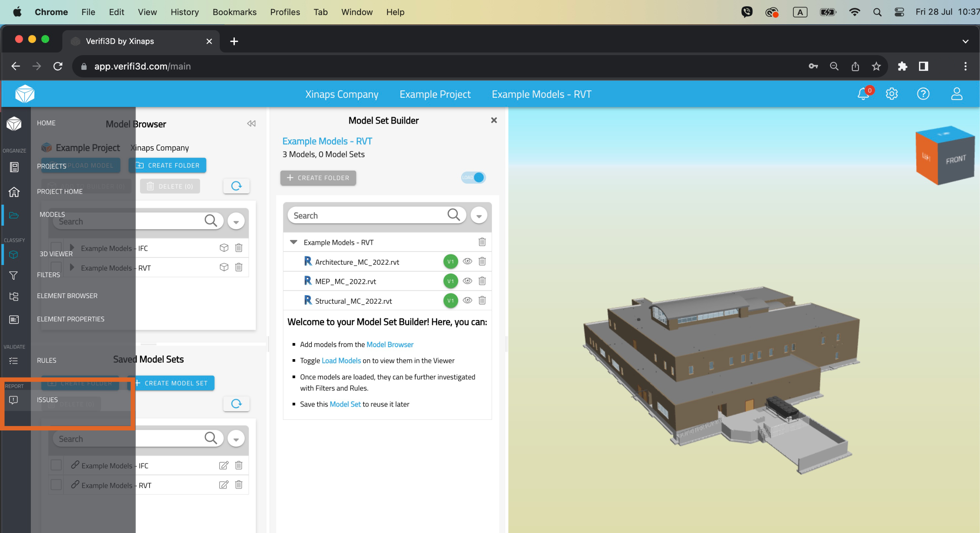The width and height of the screenshot is (980, 533).
Task: Toggle visibility of Structural_MC_2022.rvt
Action: [467, 301]
